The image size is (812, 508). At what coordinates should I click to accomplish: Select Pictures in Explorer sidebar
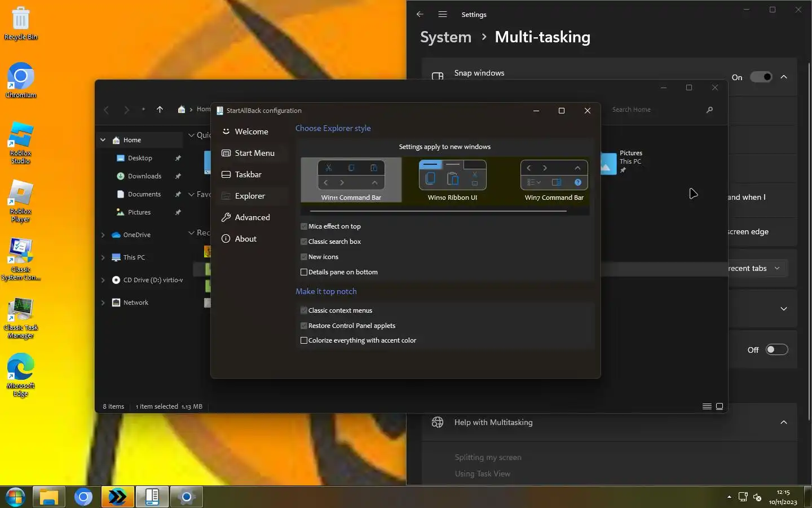tap(139, 212)
